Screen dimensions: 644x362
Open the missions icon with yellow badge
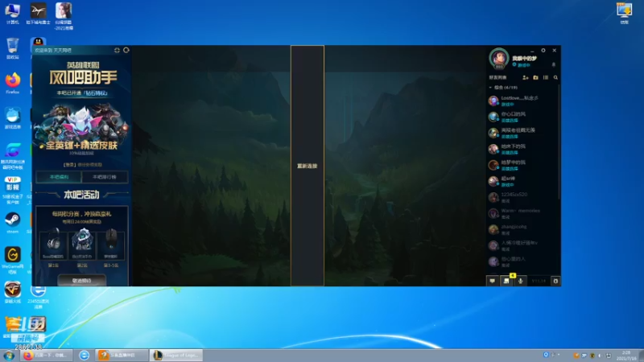click(x=506, y=281)
